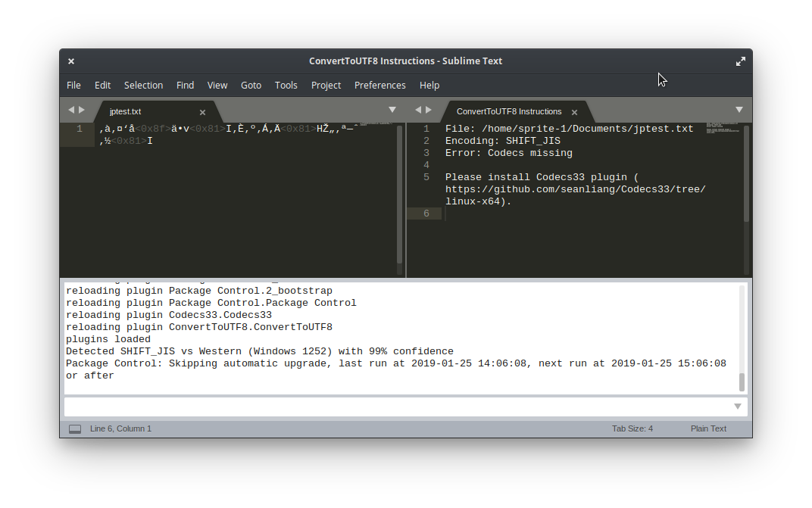The height and width of the screenshot is (508, 812).
Task: Click the panel icon in the status bar
Action: pyautogui.click(x=74, y=428)
